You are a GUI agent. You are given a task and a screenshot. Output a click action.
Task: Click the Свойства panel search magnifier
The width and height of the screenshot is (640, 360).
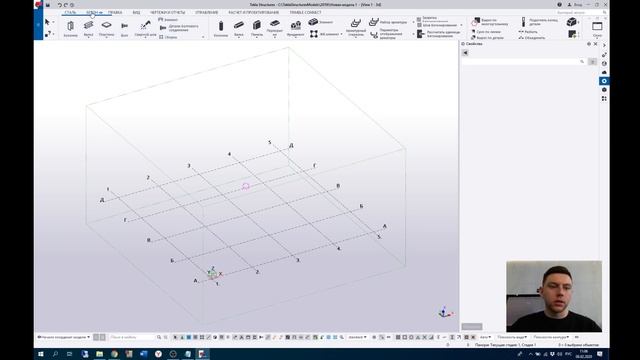(582, 61)
